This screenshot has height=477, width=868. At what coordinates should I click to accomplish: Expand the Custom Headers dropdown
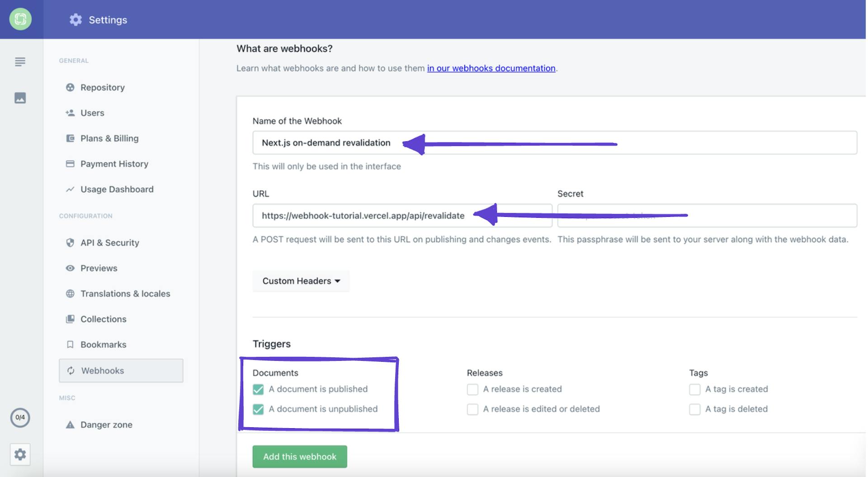(301, 281)
